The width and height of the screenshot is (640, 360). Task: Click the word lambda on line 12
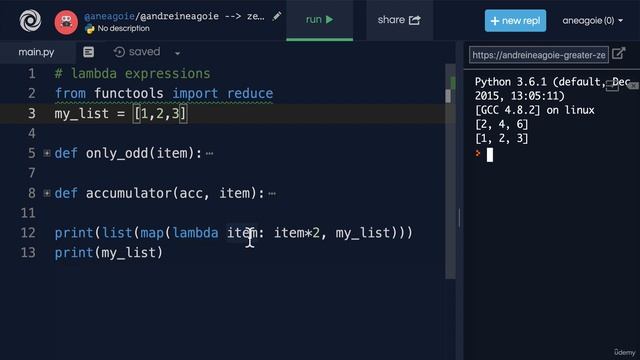coord(196,233)
